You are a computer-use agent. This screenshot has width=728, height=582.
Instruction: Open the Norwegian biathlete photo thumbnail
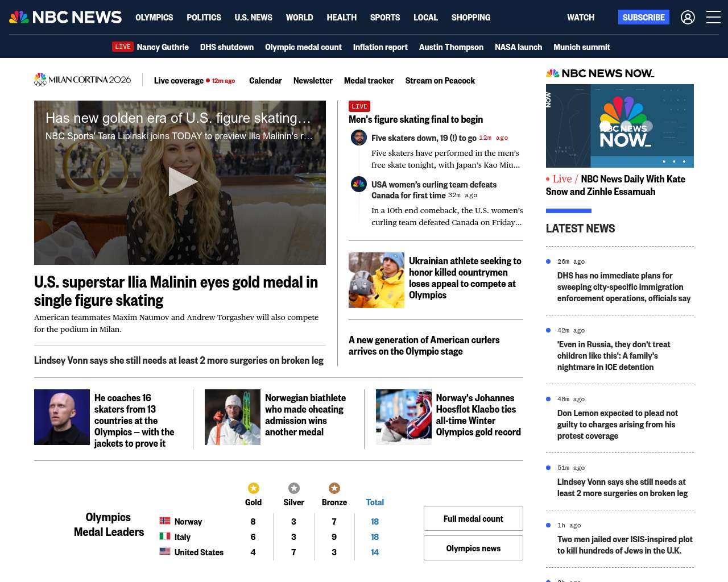[x=233, y=417]
